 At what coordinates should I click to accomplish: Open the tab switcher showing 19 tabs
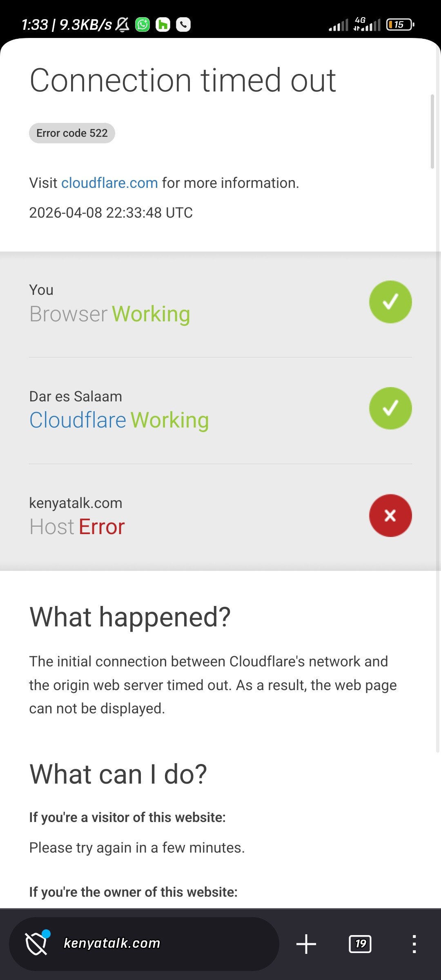coord(360,944)
